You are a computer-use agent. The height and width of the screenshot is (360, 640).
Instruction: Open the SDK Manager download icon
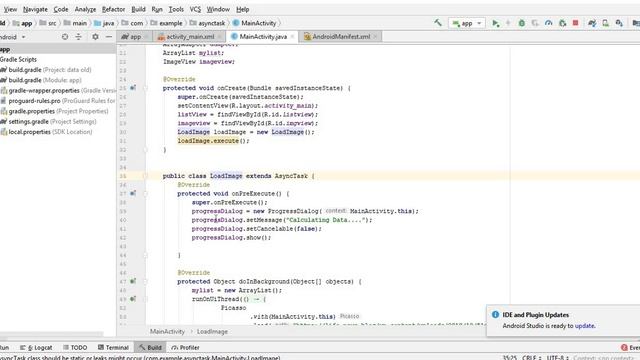click(619, 23)
